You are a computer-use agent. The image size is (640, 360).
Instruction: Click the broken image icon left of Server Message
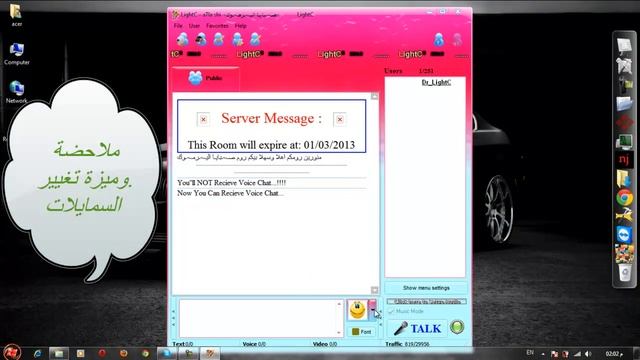(203, 119)
